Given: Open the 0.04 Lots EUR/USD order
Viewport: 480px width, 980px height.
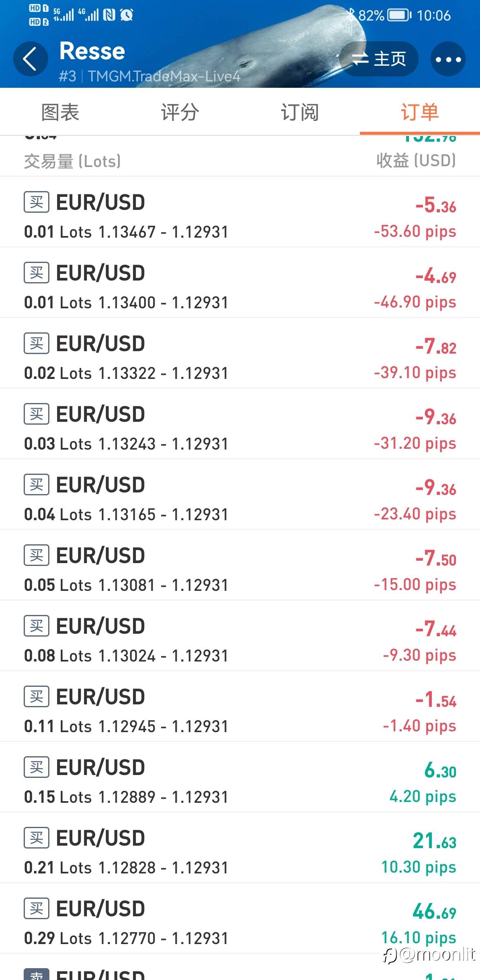Looking at the screenshot, I should [x=240, y=494].
